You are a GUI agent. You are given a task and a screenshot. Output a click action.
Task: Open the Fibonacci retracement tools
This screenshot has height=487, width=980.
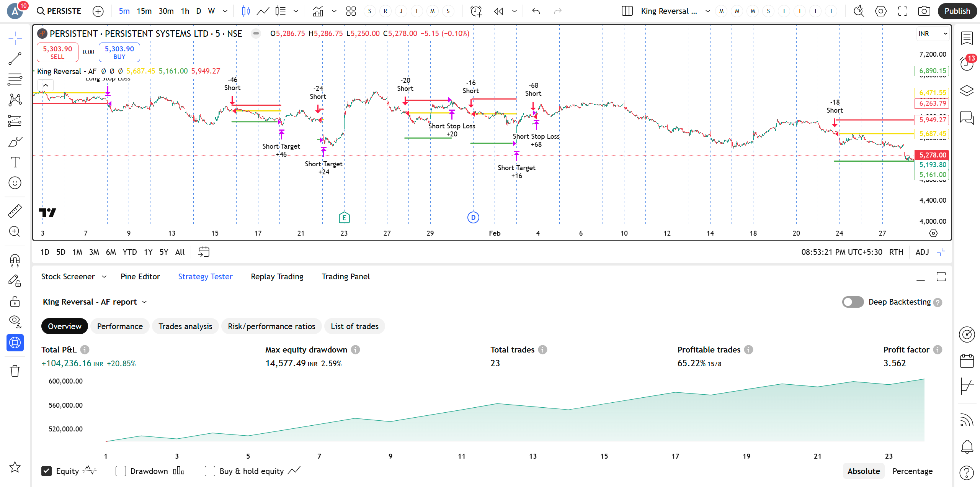[15, 79]
